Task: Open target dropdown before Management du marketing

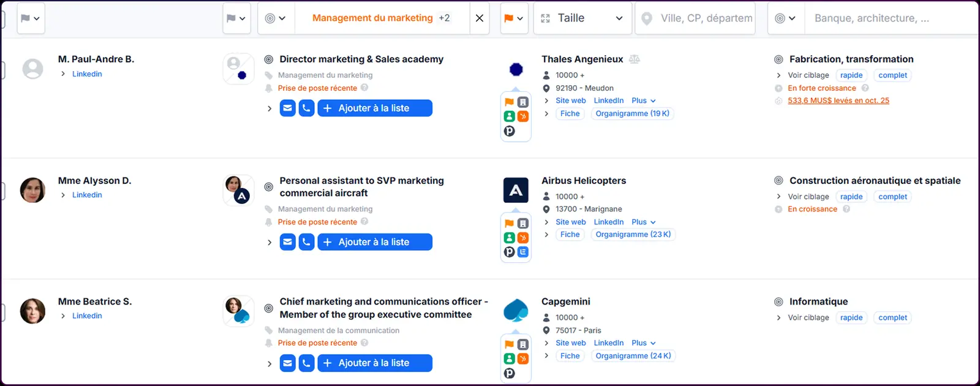Action: click(276, 18)
